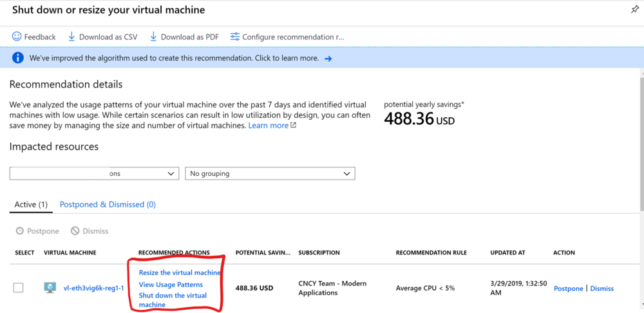Screen dimensions: 644x313
Task: Open the Learn more link
Action: [x=272, y=126]
